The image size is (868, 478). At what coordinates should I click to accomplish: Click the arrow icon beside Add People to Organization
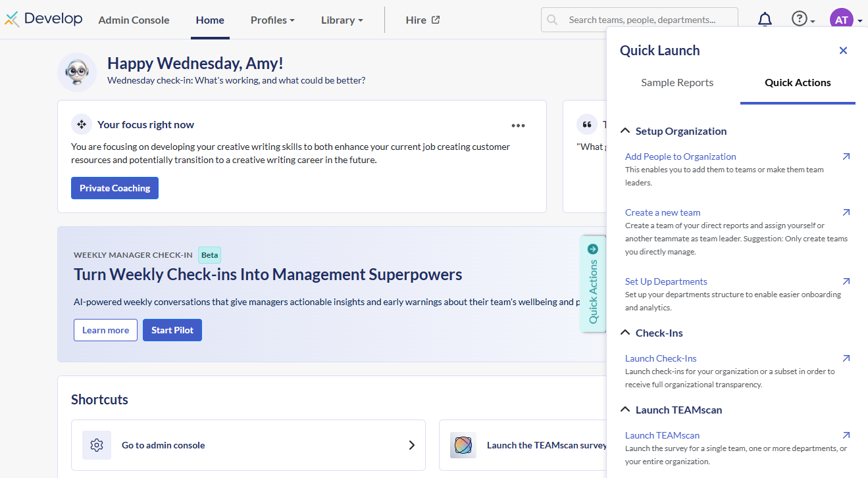tap(846, 156)
